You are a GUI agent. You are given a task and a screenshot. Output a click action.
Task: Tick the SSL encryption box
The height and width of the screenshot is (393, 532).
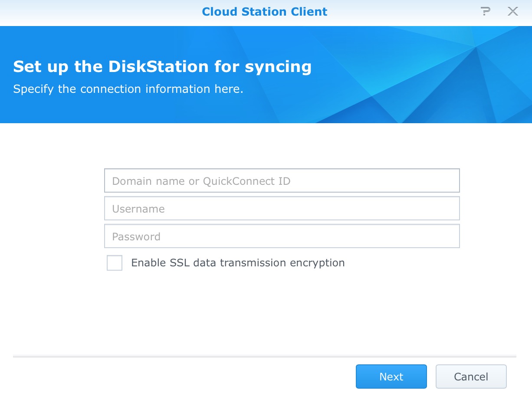pos(115,263)
